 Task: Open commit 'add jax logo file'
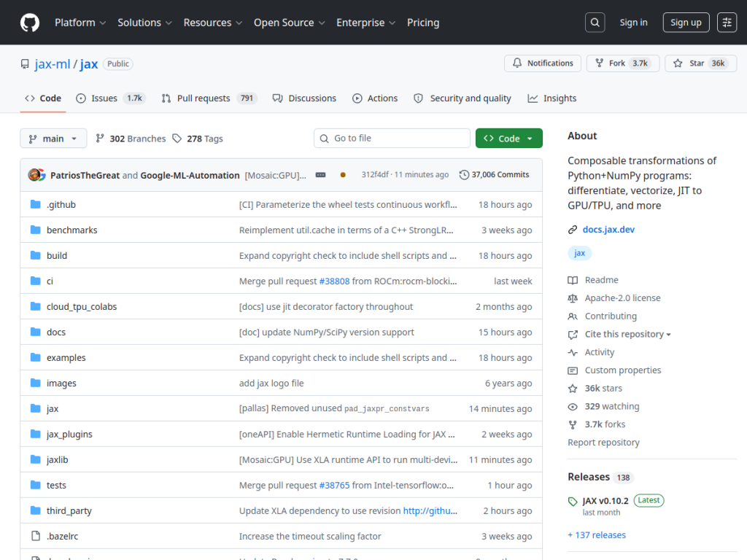coord(271,384)
